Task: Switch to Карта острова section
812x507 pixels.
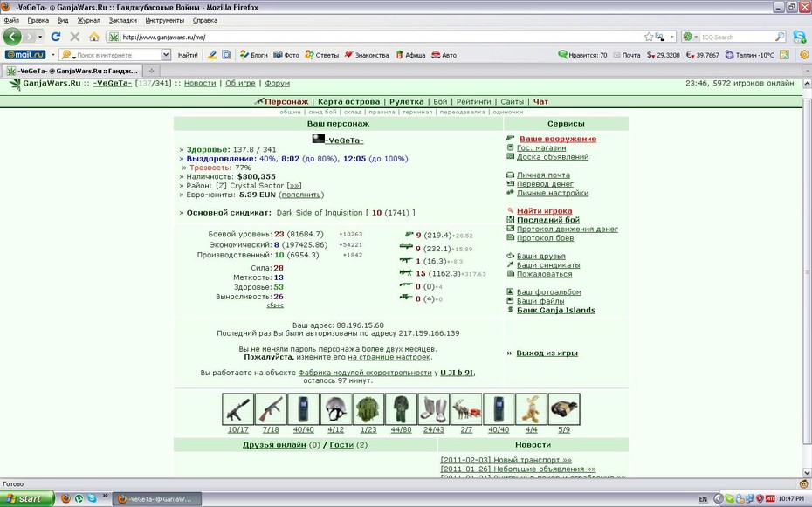Action: (x=348, y=102)
